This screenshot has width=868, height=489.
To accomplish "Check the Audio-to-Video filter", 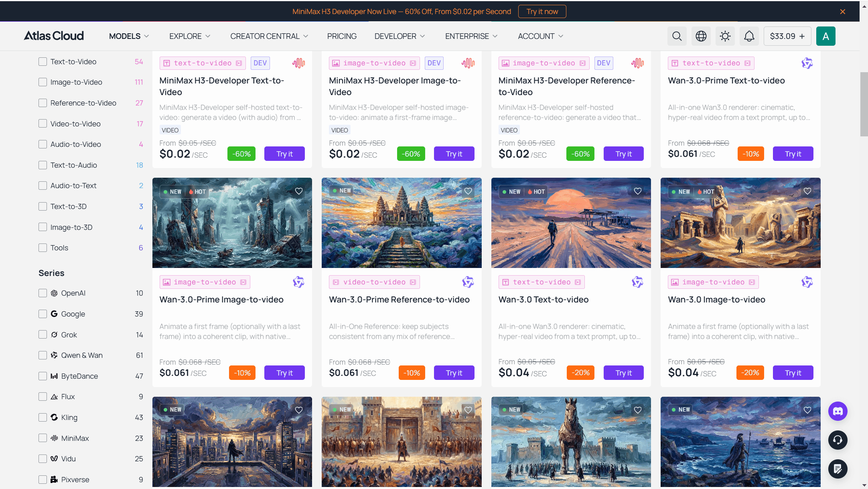I will [x=43, y=144].
